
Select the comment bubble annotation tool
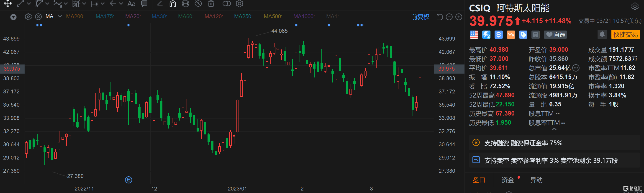(144, 3)
